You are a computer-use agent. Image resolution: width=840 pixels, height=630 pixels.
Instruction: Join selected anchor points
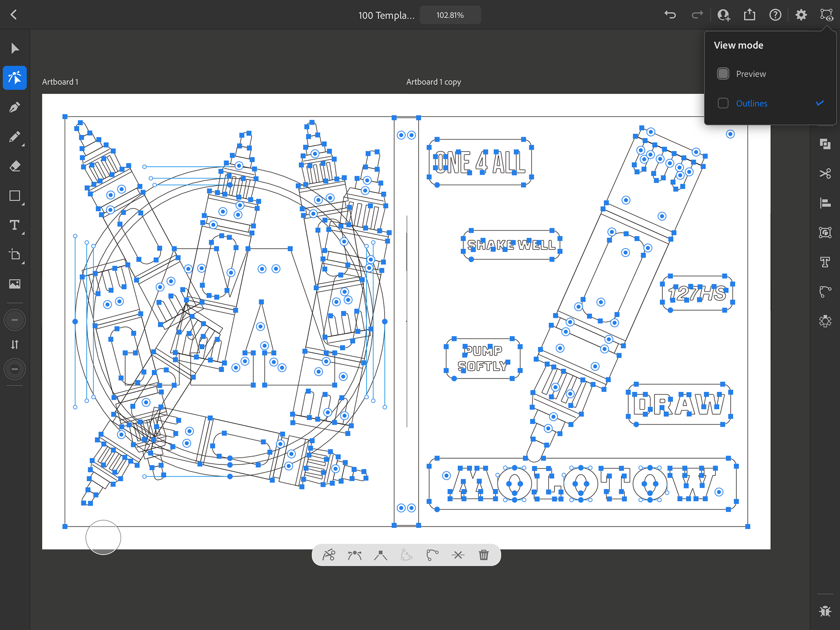[458, 555]
